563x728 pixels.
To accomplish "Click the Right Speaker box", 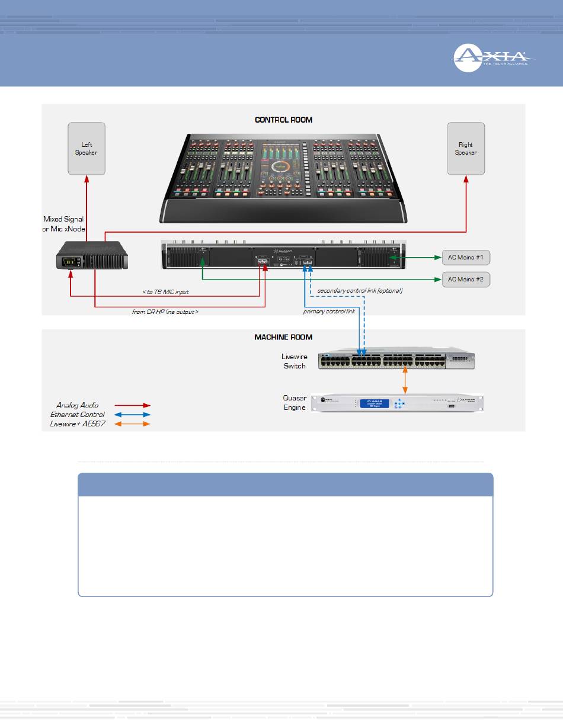I will (466, 149).
